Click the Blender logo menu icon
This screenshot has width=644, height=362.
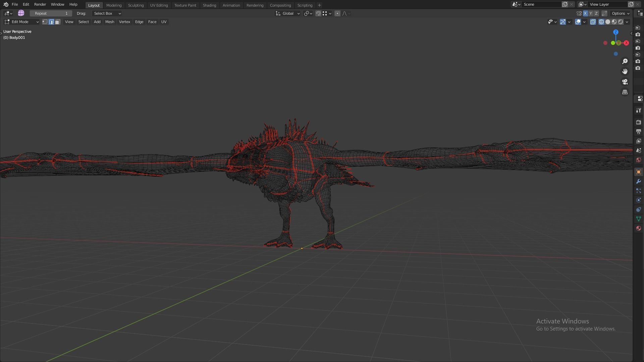tap(6, 4)
